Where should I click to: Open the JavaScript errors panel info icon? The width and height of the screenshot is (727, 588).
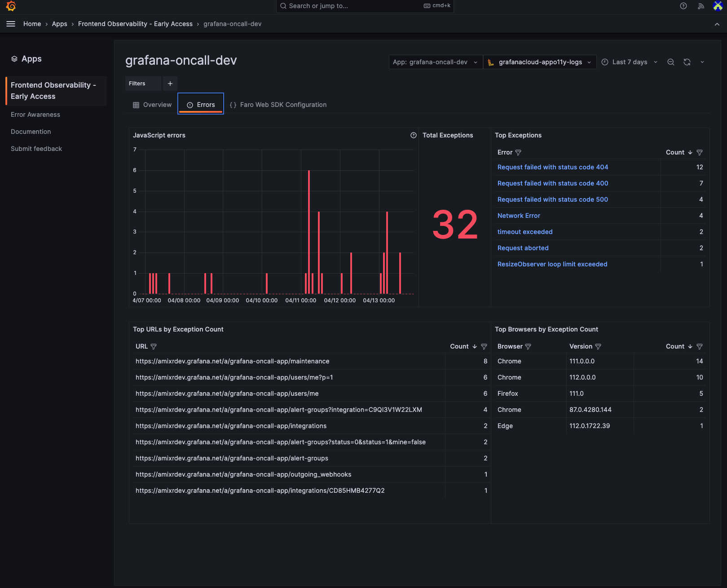point(413,135)
